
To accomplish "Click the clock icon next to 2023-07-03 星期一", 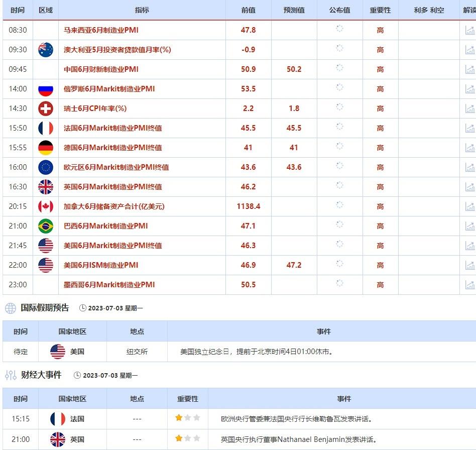I will [83, 308].
